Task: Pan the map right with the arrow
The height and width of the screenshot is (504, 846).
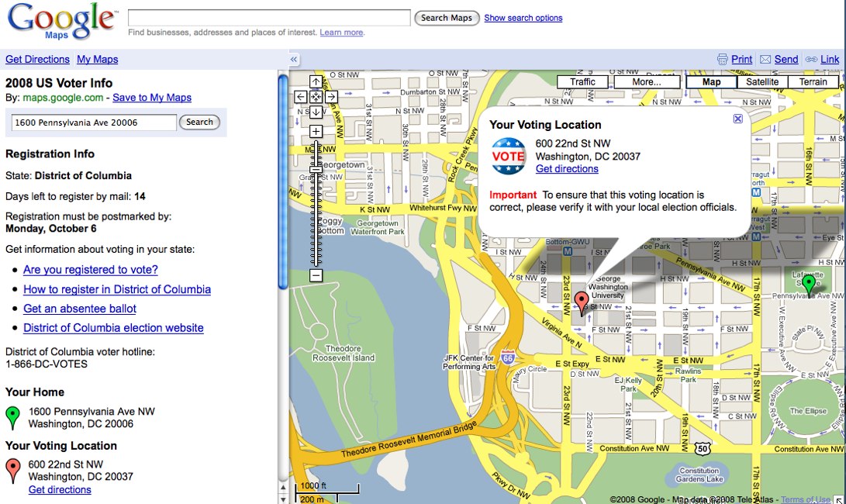Action: (331, 97)
